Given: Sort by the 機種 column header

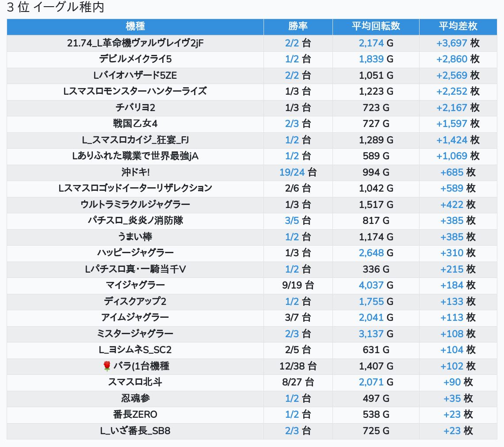Looking at the screenshot, I should 135,27.
